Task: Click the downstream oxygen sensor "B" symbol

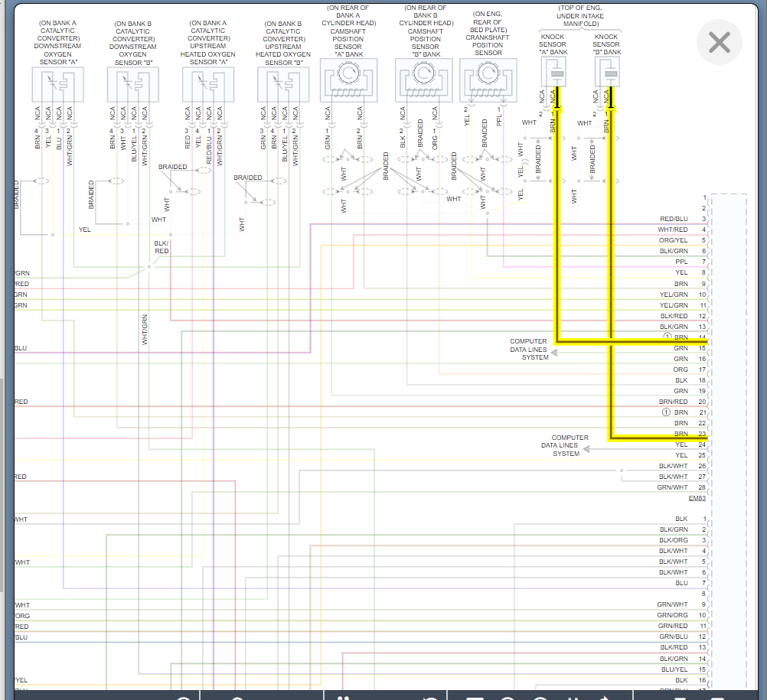Action: (x=133, y=85)
